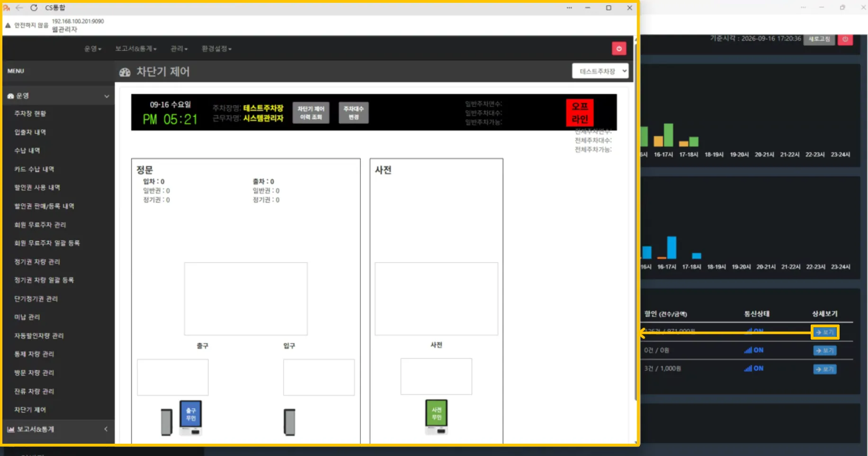Screen dimensions: 868x456
Task: Click the not-secure warning icon in the address bar
Action: click(8, 25)
